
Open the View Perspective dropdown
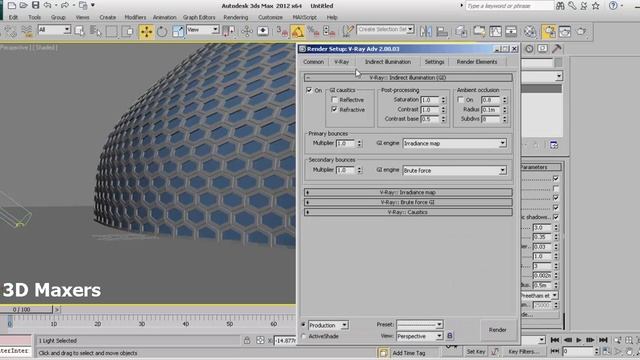pos(420,336)
